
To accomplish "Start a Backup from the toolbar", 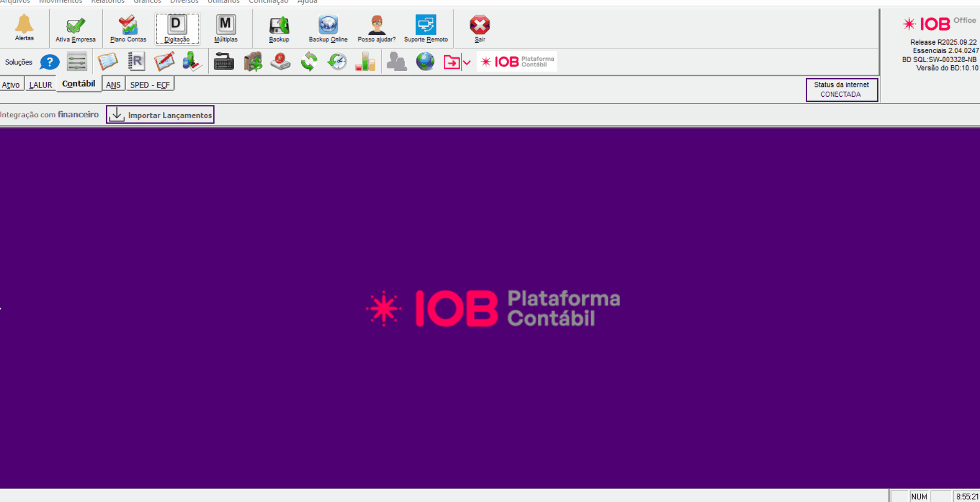I will click(279, 29).
